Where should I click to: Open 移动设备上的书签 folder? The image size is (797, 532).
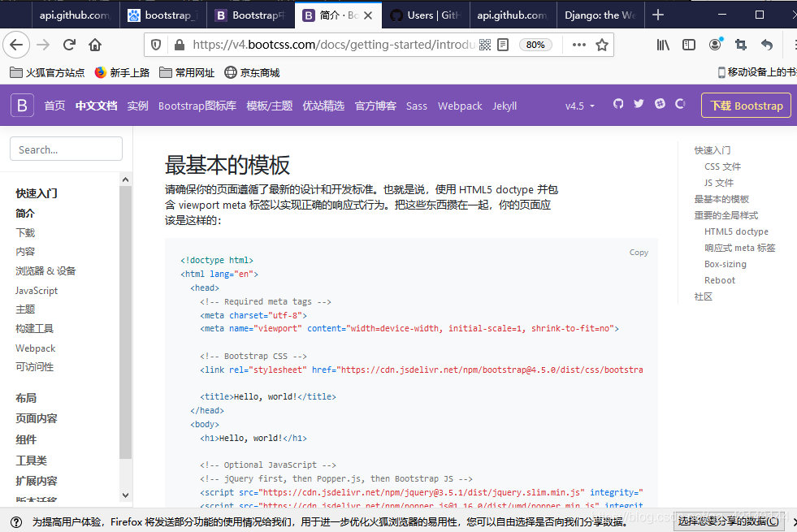pos(757,72)
